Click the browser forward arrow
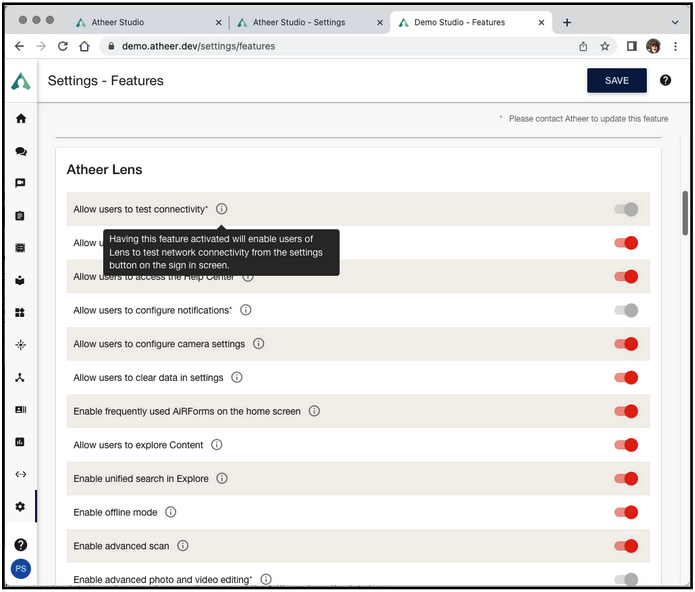 [41, 46]
